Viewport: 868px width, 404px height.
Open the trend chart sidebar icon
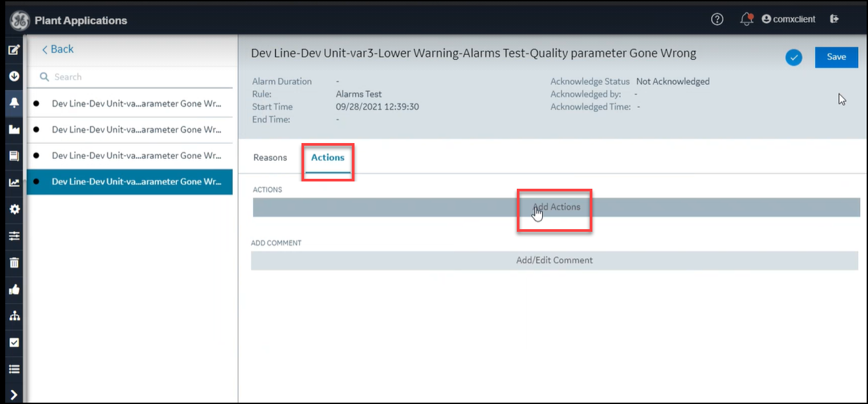click(x=14, y=183)
